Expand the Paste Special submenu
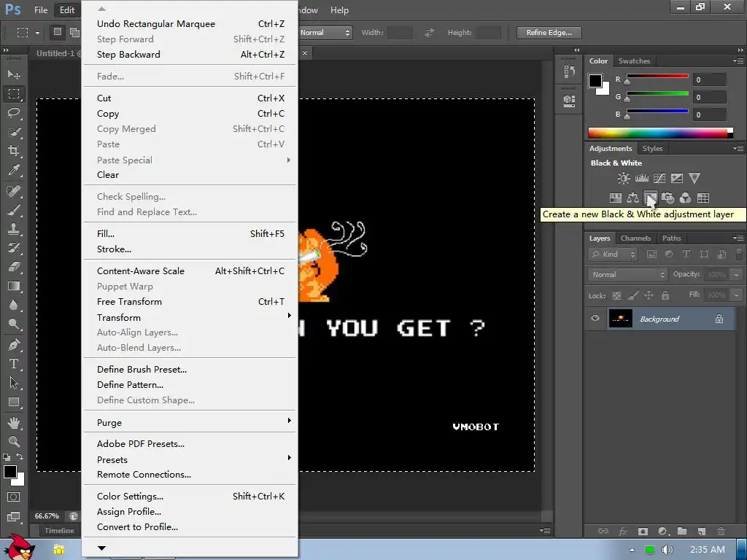Screen dimensions: 747x560 coord(190,160)
